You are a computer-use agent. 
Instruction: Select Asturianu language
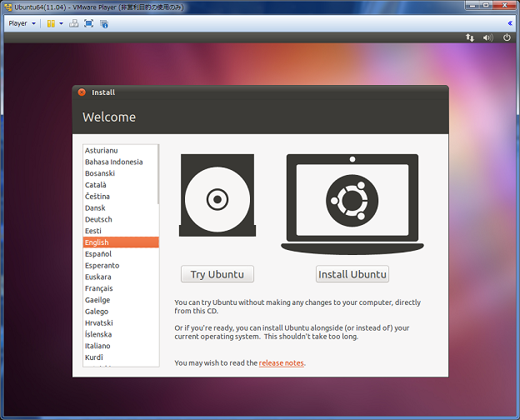pos(121,151)
